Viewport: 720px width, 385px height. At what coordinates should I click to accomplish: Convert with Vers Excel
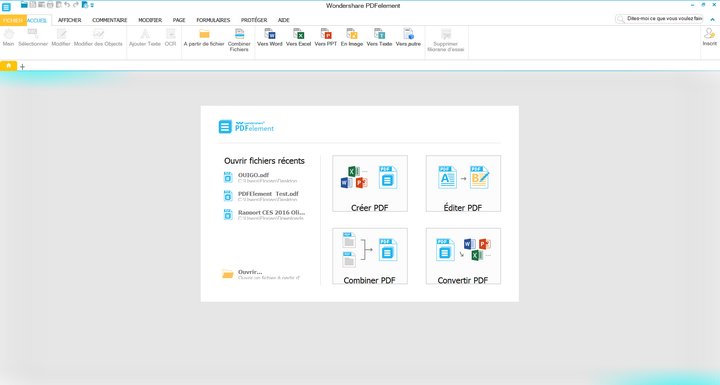point(298,37)
